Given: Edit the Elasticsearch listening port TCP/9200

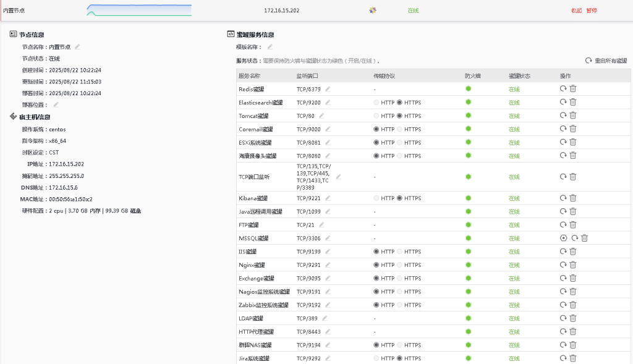Looking at the screenshot, I should pos(328,103).
